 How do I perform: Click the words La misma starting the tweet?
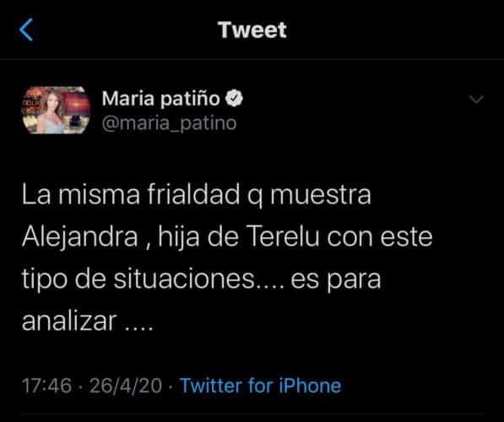(x=81, y=195)
